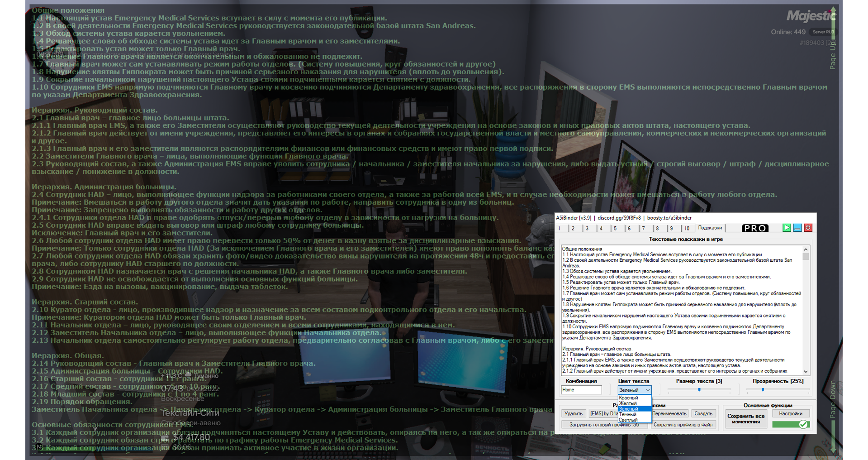
Task: Click line '2.1 Главный врач' in the text box
Action: (617, 355)
